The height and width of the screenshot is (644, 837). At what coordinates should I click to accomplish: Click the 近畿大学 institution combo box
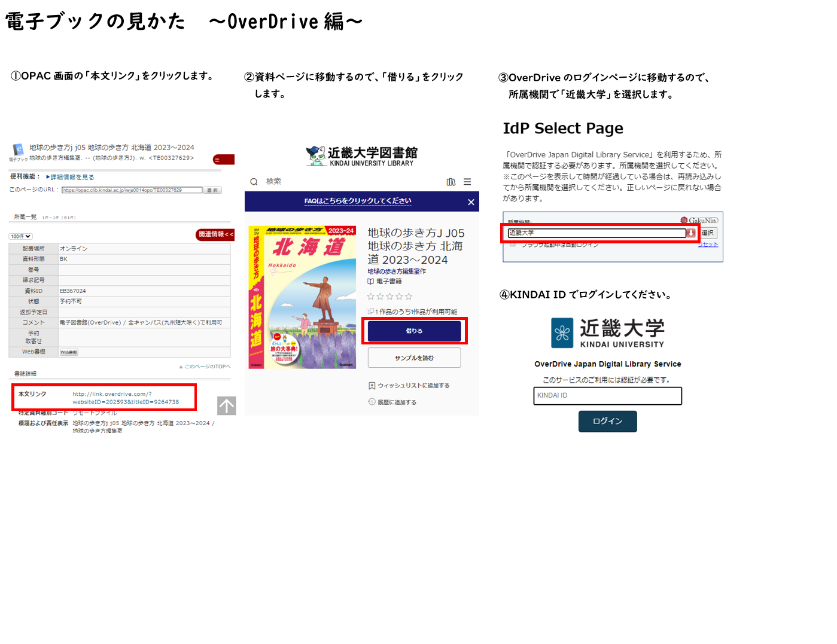(597, 233)
